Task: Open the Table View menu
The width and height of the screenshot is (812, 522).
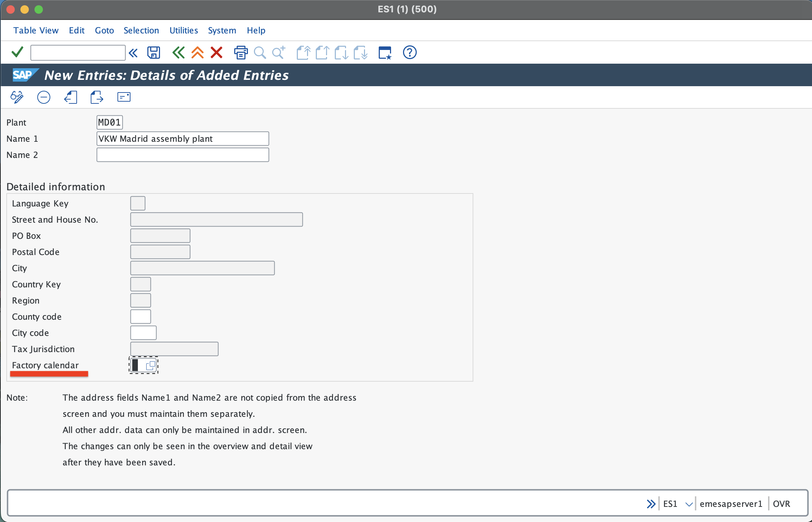Action: [x=36, y=30]
